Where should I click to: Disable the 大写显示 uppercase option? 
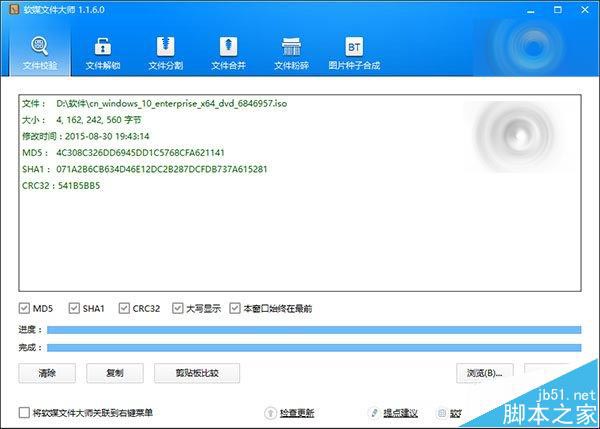178,308
